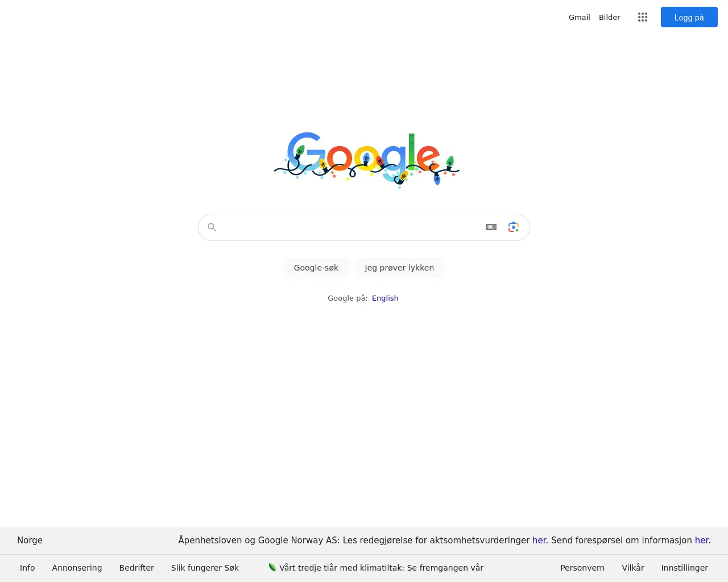The width and height of the screenshot is (728, 582).
Task: Open the Personvern privacy link
Action: click(582, 568)
